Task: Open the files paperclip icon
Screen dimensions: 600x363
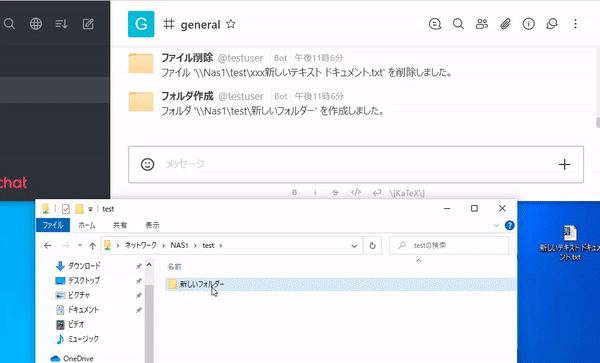Action: point(505,24)
